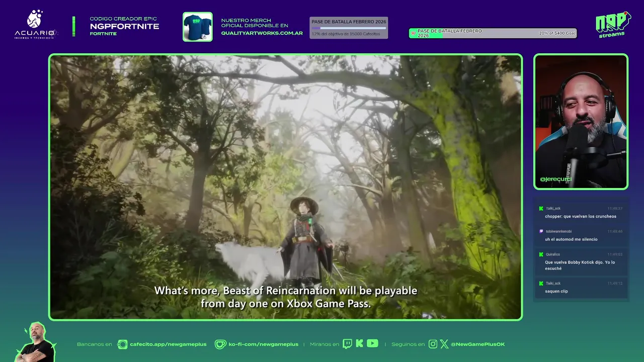The width and height of the screenshot is (644, 362).
Task: Click the 20% of $400 Goal bar
Action: pos(493,33)
